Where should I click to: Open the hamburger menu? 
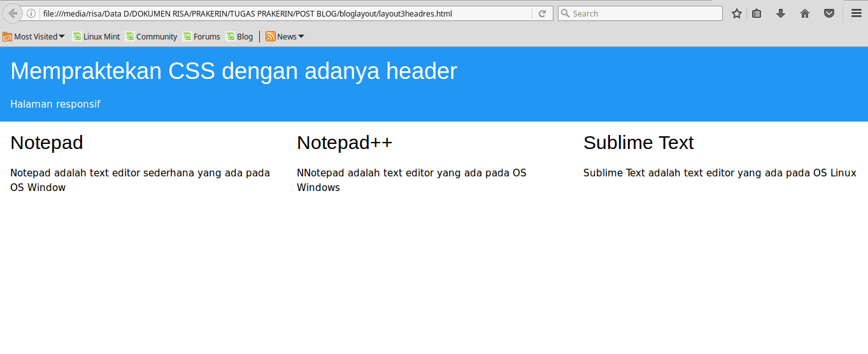(857, 13)
